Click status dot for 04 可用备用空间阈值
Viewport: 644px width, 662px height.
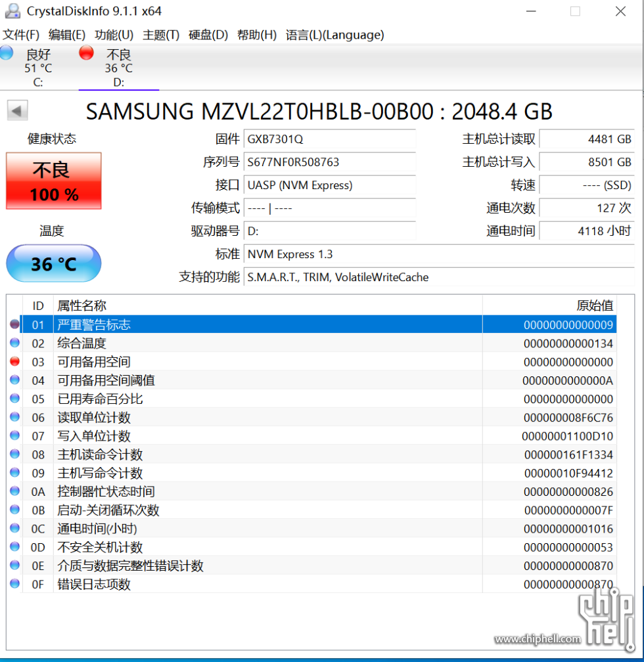tap(15, 380)
